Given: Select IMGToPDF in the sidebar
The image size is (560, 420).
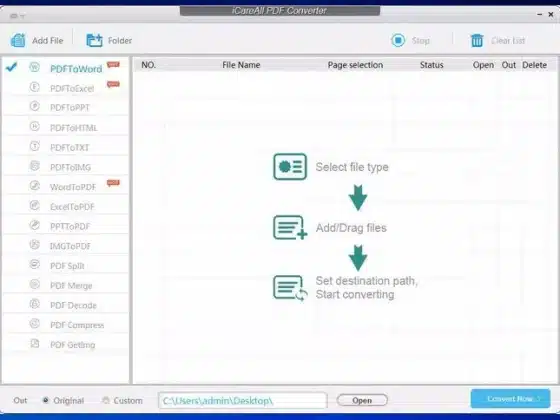Looking at the screenshot, I should point(70,246).
